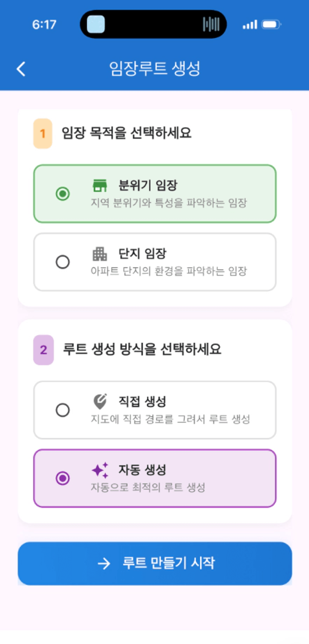This screenshot has height=644, width=309.
Task: Click the purple sparkles icon
Action: 100,470
